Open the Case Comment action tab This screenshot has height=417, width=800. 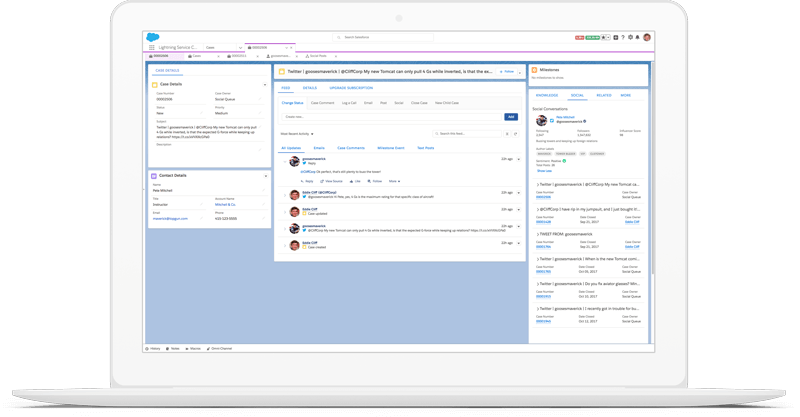pos(322,103)
